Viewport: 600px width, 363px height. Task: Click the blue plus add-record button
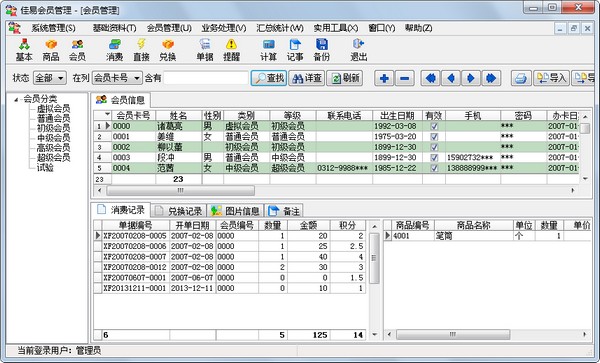384,78
